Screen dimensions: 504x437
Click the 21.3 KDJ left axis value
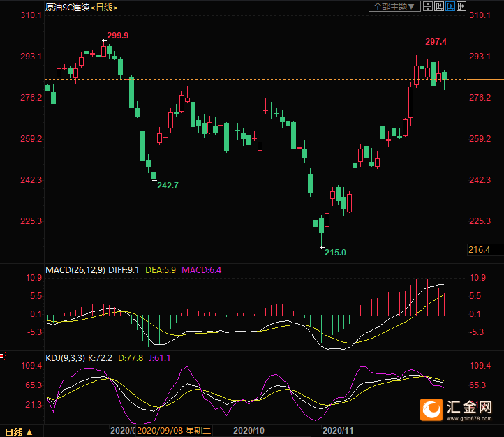pos(34,405)
